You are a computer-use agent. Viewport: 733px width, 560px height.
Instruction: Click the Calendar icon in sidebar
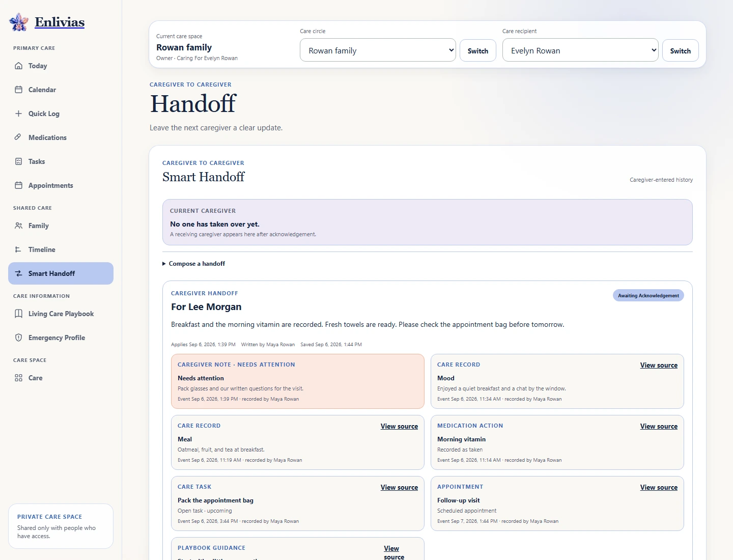pos(18,90)
